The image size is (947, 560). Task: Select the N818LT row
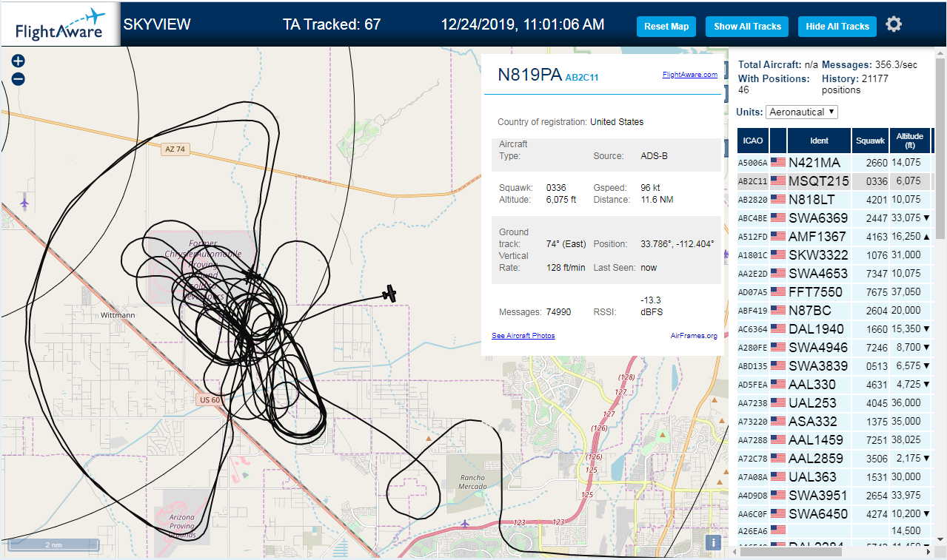coord(835,199)
